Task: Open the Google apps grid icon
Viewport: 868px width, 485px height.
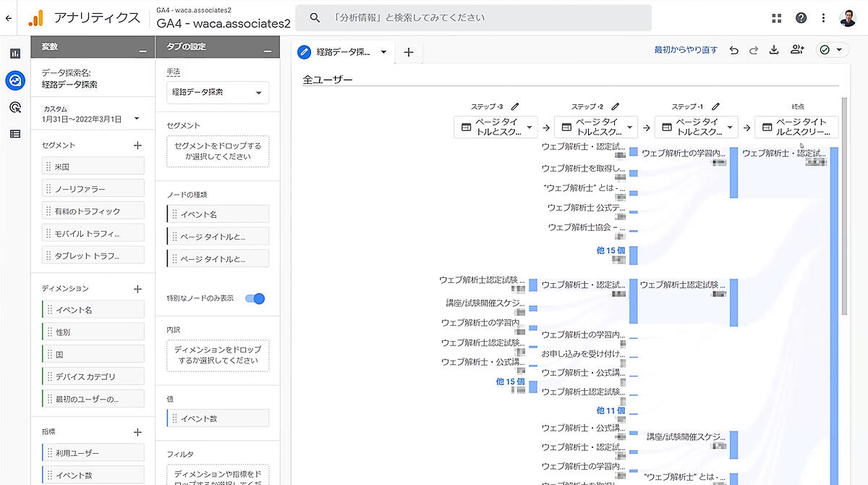Action: [777, 18]
